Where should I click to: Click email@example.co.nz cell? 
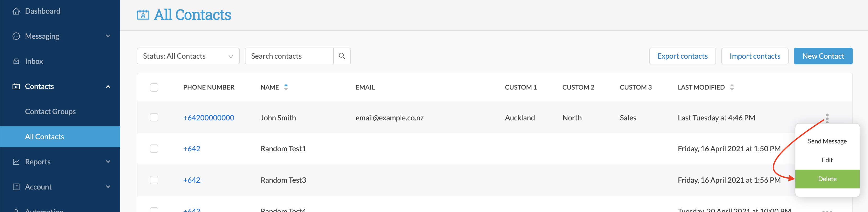coord(390,118)
